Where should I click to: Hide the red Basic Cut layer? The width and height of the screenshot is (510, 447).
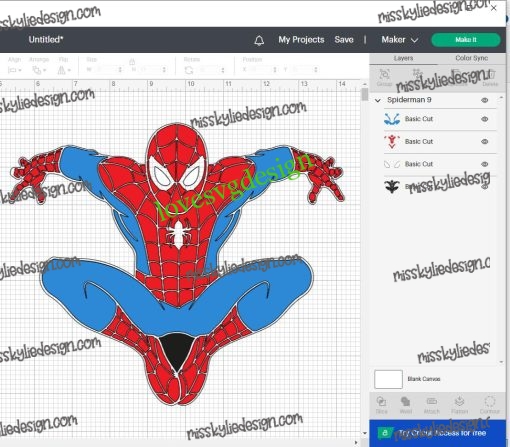coord(485,142)
